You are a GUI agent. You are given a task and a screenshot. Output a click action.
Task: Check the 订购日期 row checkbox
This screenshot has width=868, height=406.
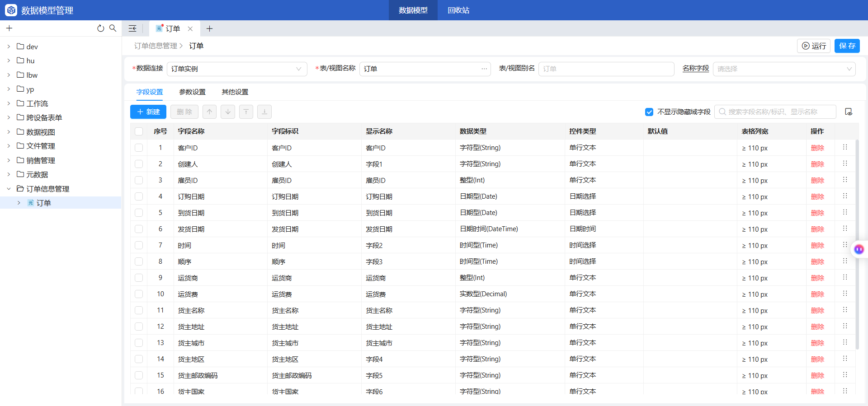[139, 196]
